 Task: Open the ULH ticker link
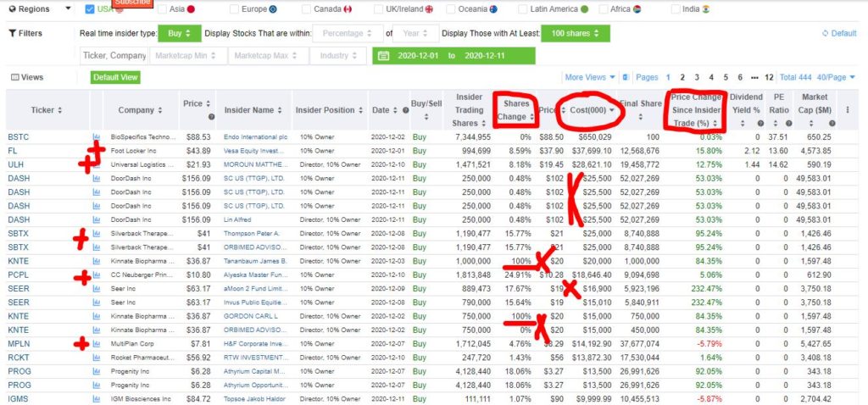(x=15, y=164)
